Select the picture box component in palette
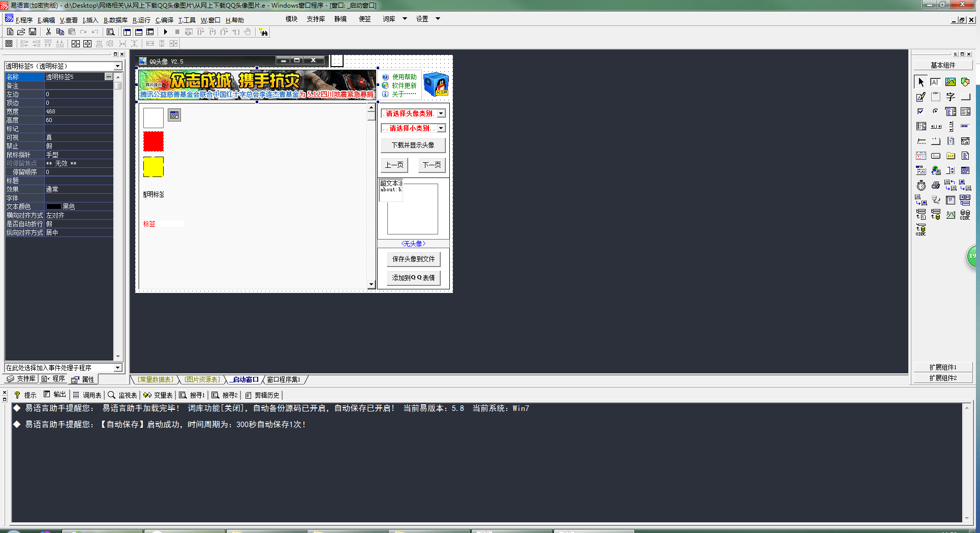 (950, 82)
